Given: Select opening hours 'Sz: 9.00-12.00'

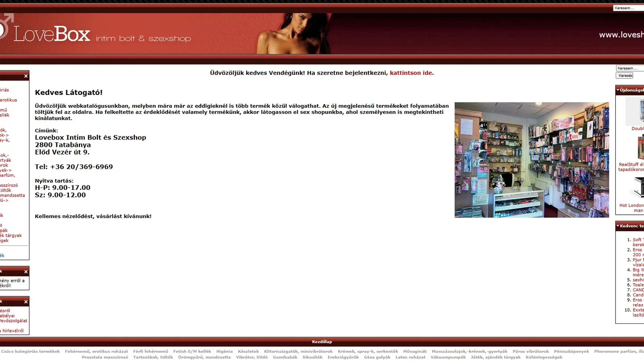Looking at the screenshot, I should pos(60,195).
